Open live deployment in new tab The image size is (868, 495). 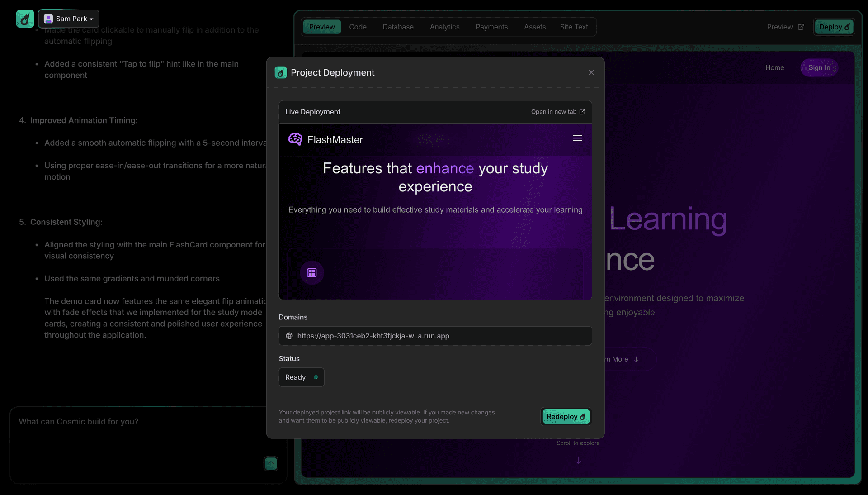click(x=558, y=112)
